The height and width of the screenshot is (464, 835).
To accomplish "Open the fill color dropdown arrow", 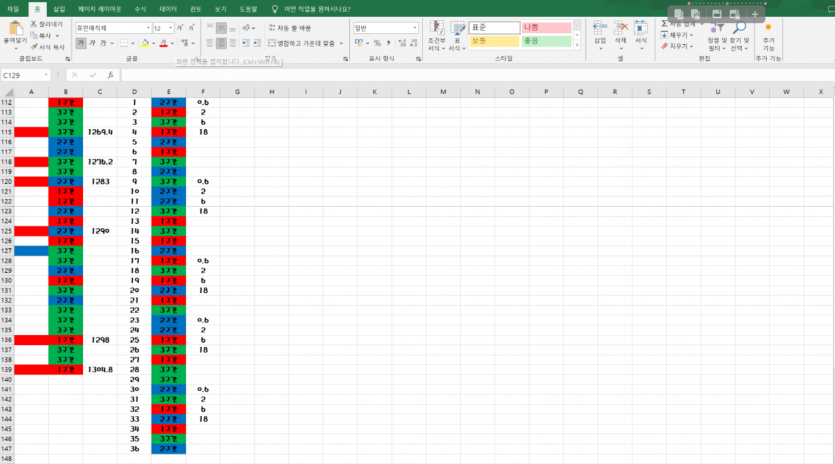I will click(x=153, y=43).
